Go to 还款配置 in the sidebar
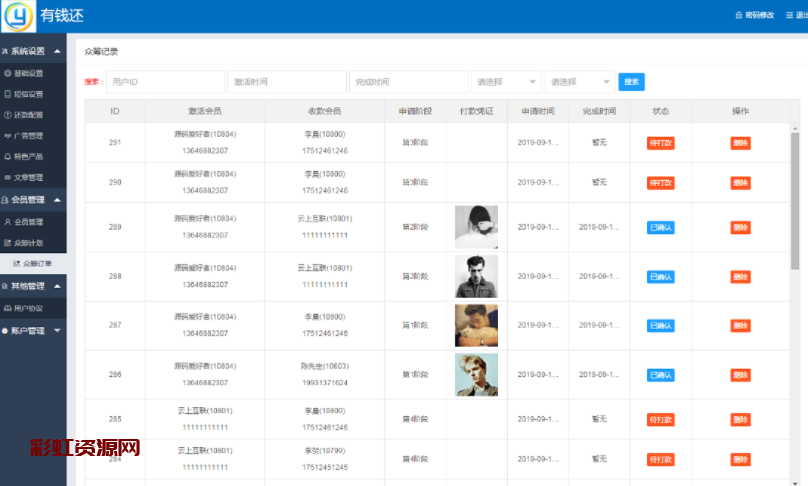808x486 pixels. point(24,115)
